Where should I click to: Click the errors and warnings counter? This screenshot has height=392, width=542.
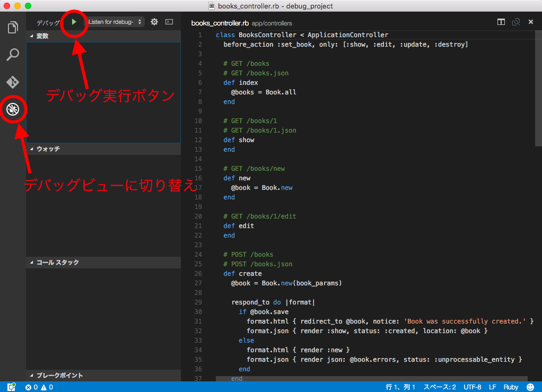(x=40, y=387)
